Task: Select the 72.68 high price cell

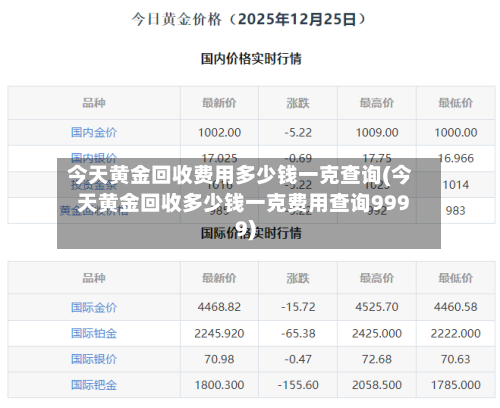Action: (x=377, y=359)
